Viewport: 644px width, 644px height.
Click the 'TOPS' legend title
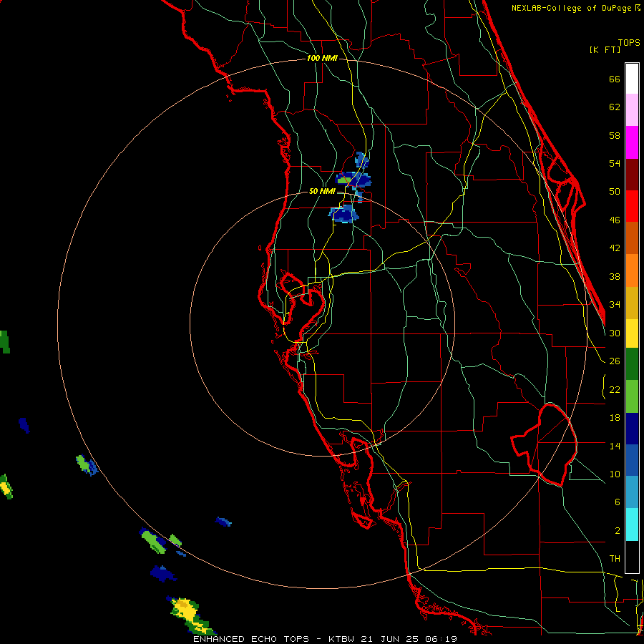(x=629, y=43)
